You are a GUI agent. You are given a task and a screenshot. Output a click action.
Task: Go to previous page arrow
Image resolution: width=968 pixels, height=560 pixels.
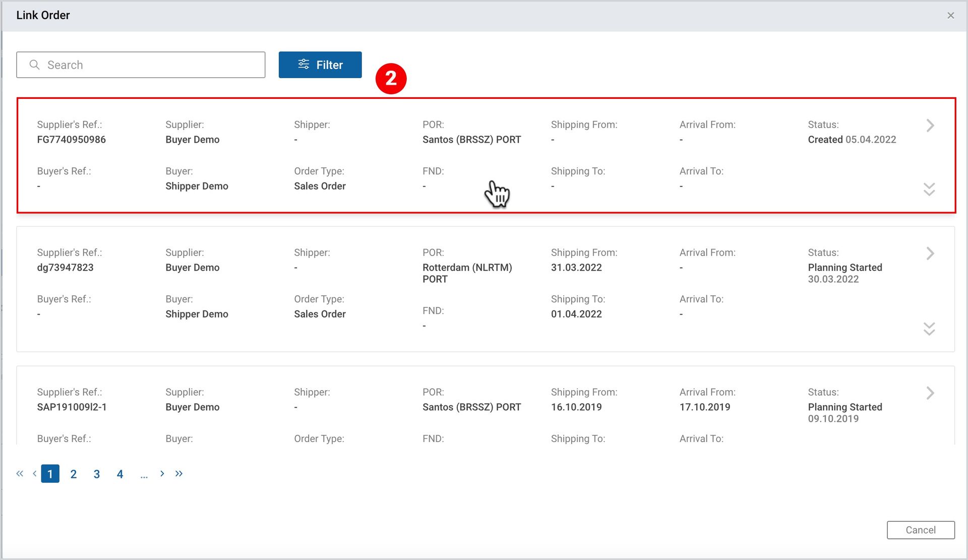[34, 473]
